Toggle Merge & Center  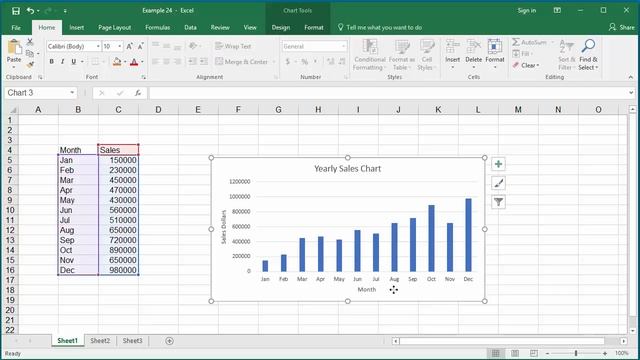(x=242, y=62)
